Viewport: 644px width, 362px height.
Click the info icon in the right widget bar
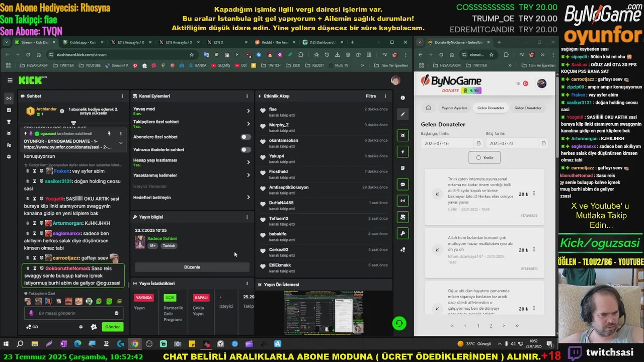pyautogui.click(x=403, y=98)
